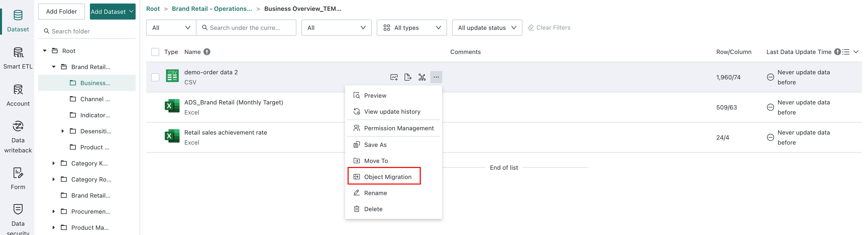Click the Excel icon for Retail sales achievement rate
This screenshot has width=868, height=235.
coord(172,136)
